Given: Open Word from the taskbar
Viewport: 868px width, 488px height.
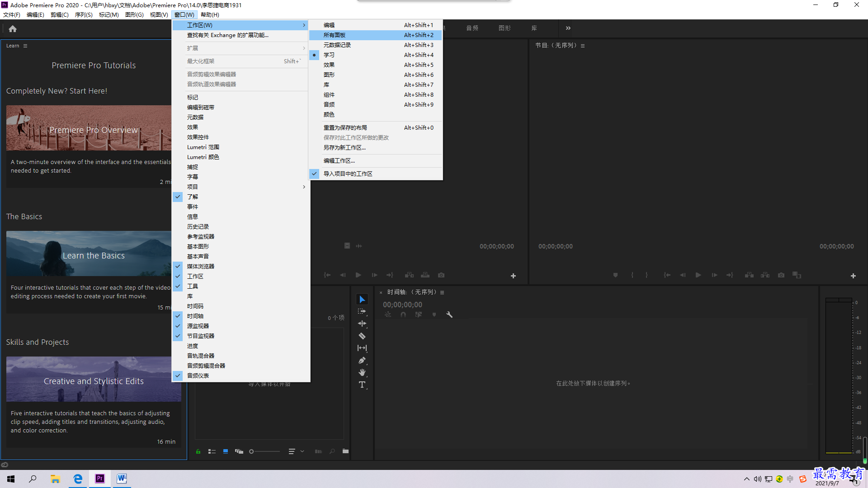Looking at the screenshot, I should pos(122,479).
